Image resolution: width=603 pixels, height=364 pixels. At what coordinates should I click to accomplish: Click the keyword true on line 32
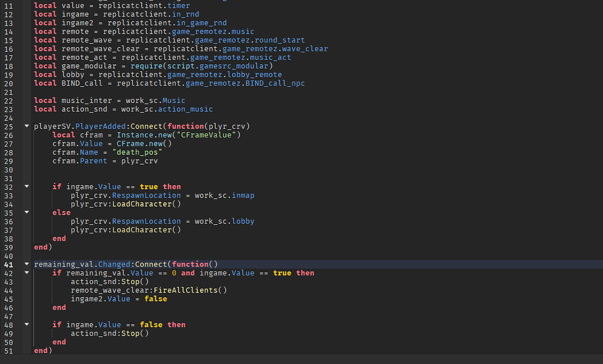point(147,186)
